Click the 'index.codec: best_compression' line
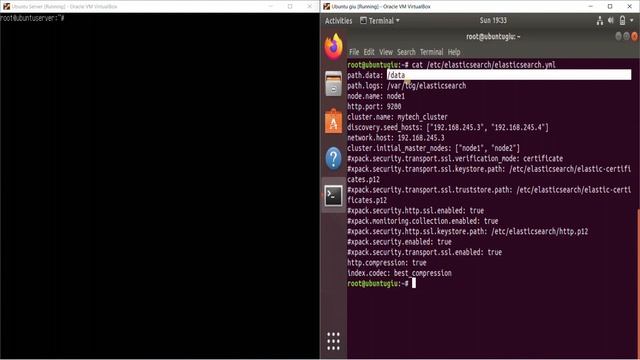Viewport: 640px width, 360px height. (x=400, y=273)
